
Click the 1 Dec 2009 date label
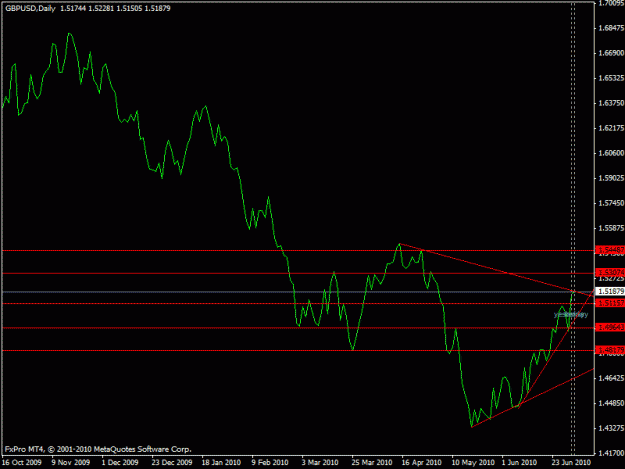(120, 462)
